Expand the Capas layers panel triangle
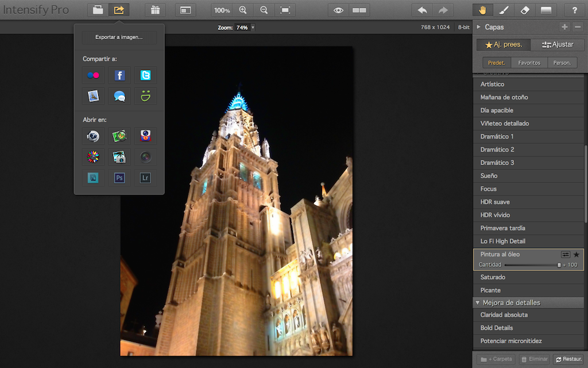Image resolution: width=588 pixels, height=368 pixels. click(478, 26)
